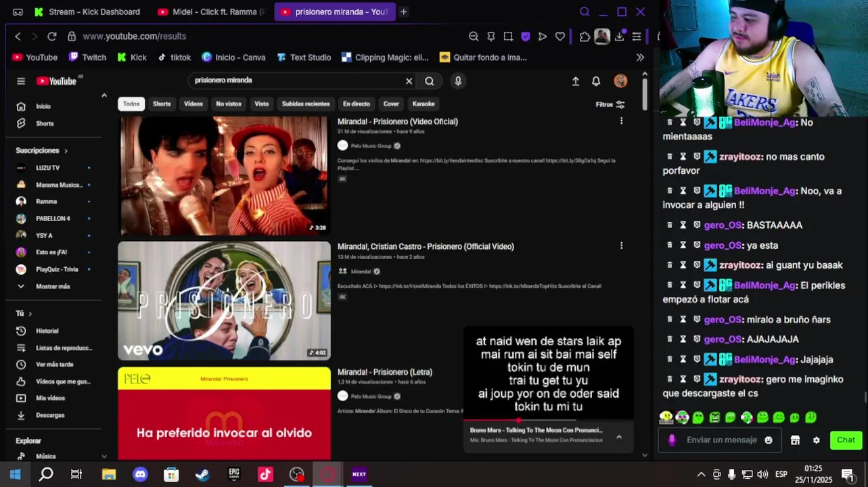Image resolution: width=868 pixels, height=487 pixels.
Task: Open the YouTube notifications bell
Action: [596, 81]
